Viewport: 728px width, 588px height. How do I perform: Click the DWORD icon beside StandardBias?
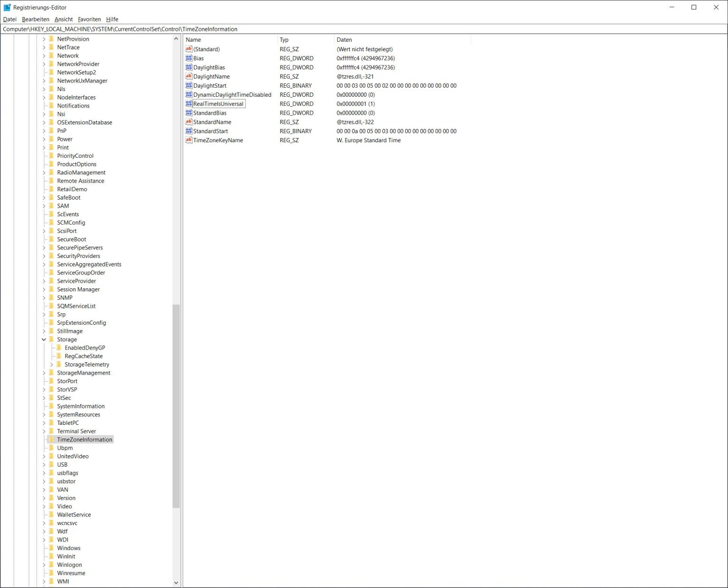(x=189, y=113)
